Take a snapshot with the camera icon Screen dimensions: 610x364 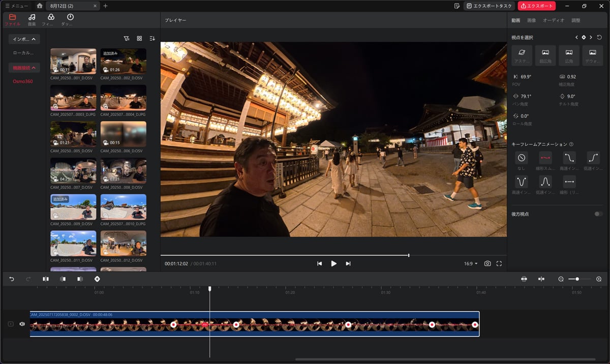pyautogui.click(x=487, y=263)
